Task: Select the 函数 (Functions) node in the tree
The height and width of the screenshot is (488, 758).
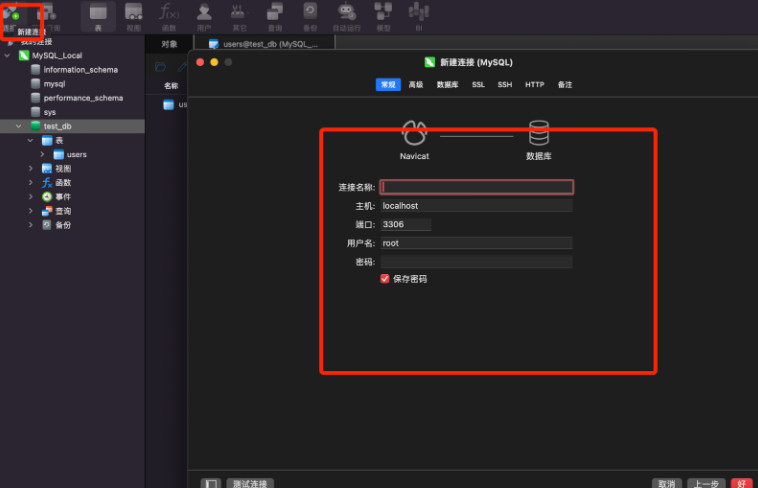Action: (63, 182)
